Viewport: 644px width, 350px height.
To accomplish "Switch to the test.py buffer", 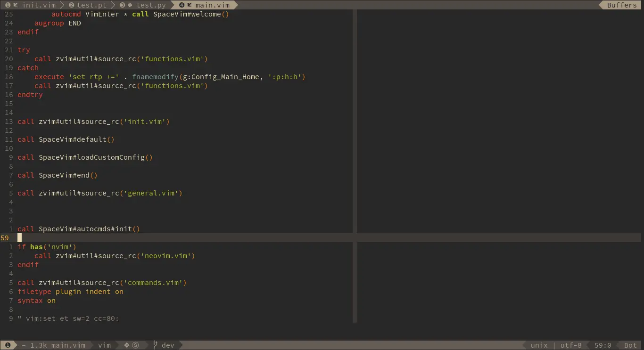I will click(151, 5).
